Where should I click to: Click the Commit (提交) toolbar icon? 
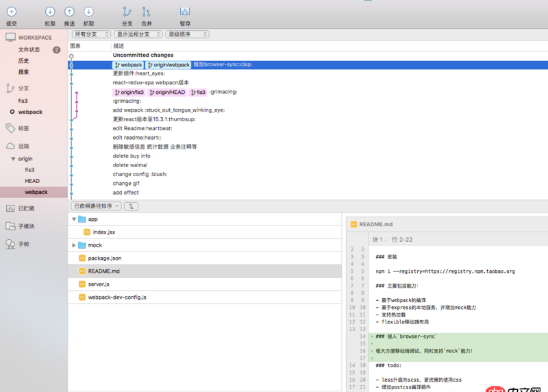tap(11, 12)
